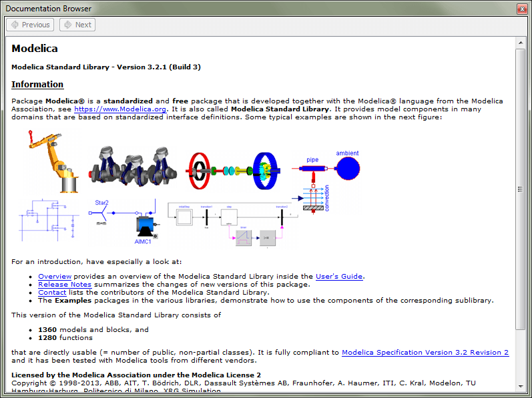Click the green back arrow icon
Viewport: 532px width, 398px height.
15,25
